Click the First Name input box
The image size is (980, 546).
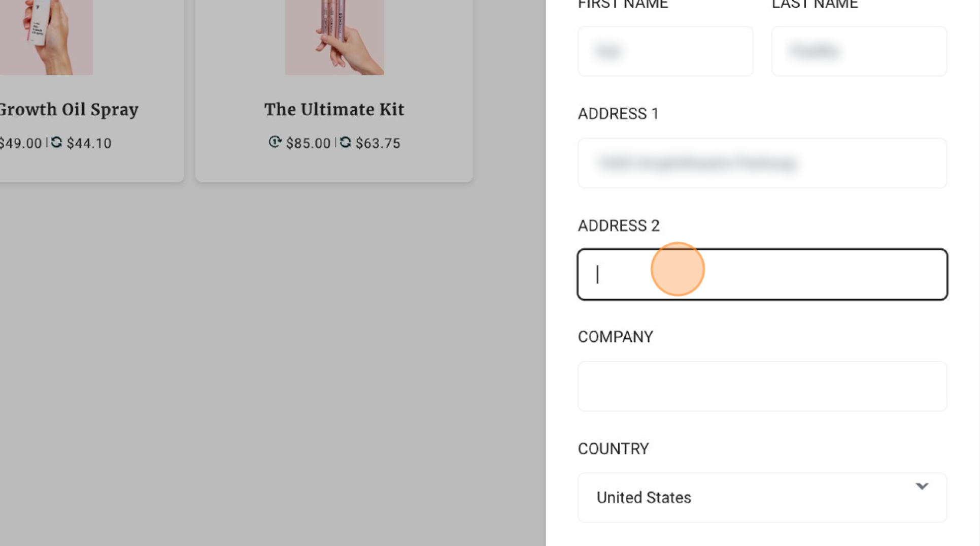coord(665,51)
